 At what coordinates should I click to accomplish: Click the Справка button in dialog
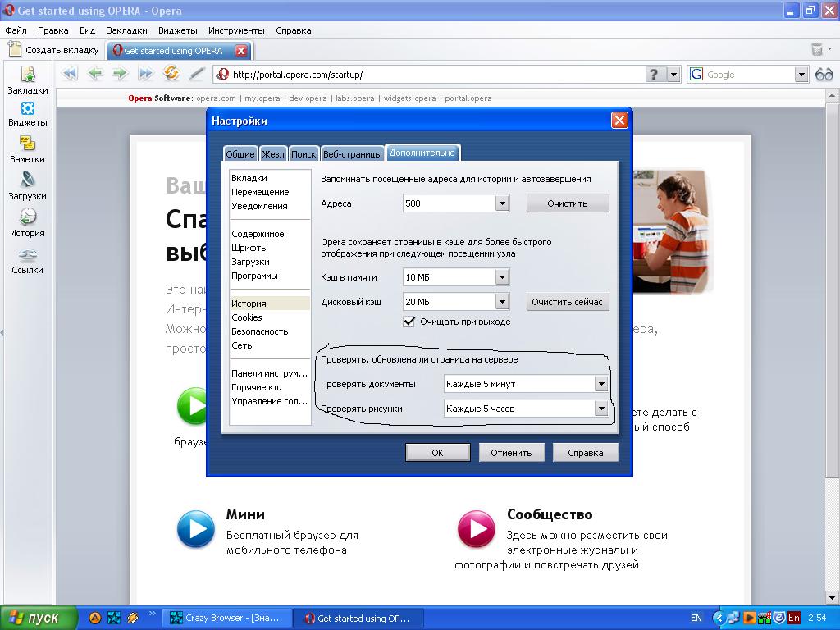coord(586,453)
